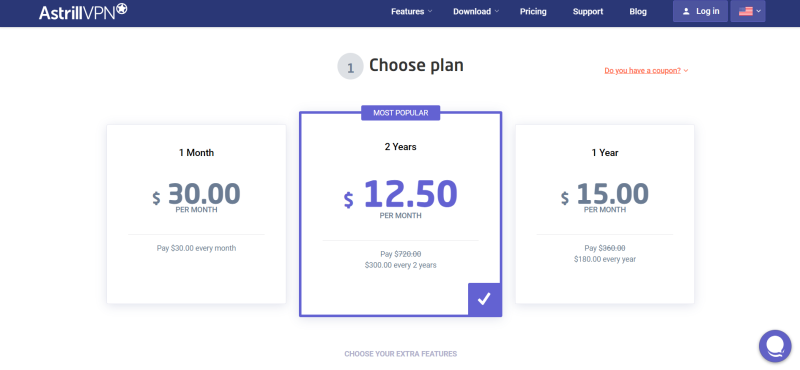Open the language dropdown arrow
The width and height of the screenshot is (800, 370).
pos(758,11)
